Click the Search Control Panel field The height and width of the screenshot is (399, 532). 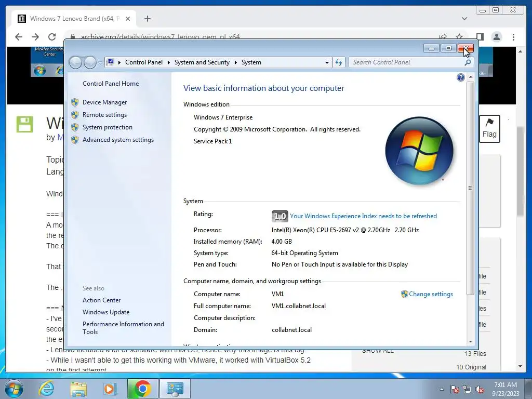(x=406, y=62)
